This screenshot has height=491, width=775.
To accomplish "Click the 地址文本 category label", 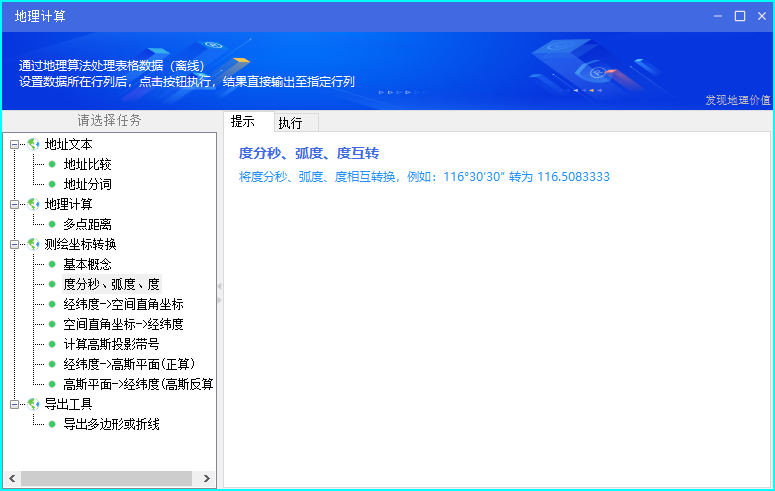I will coord(69,144).
